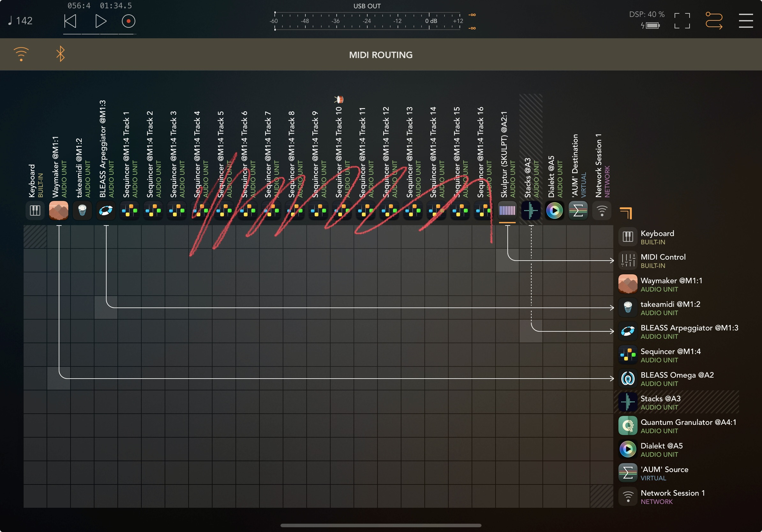
Task: Tap the tempo value 142
Action: 20,21
